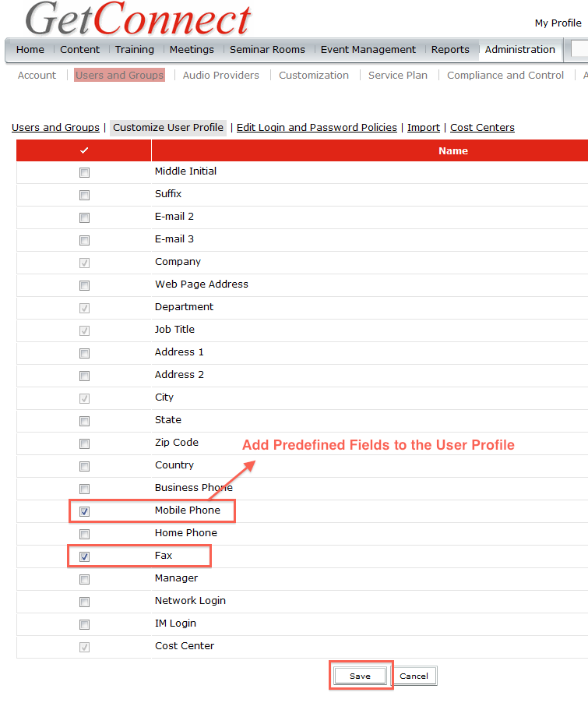588x703 pixels.
Task: Check the Zip Code checkbox
Action: [84, 444]
